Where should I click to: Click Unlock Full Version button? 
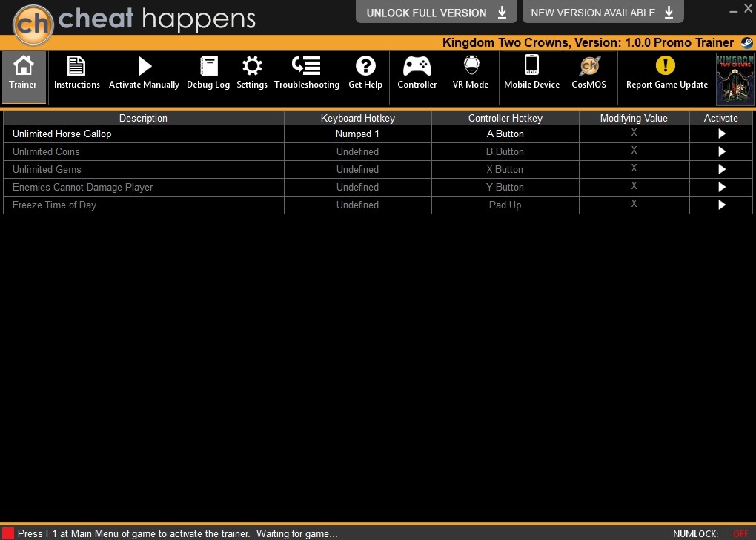point(437,12)
